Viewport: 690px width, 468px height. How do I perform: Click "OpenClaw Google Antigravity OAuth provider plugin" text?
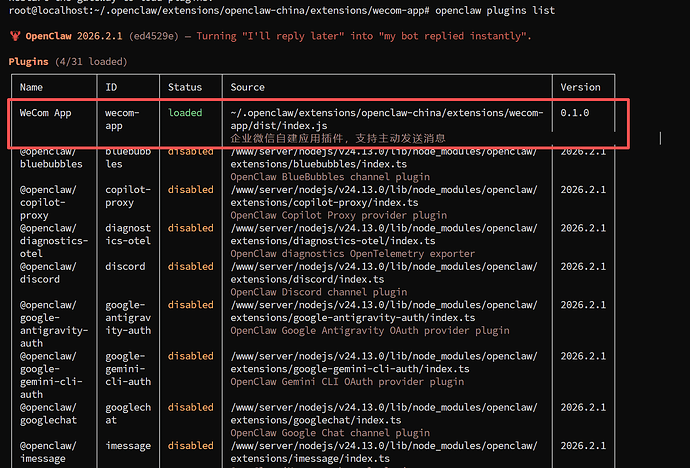click(370, 330)
